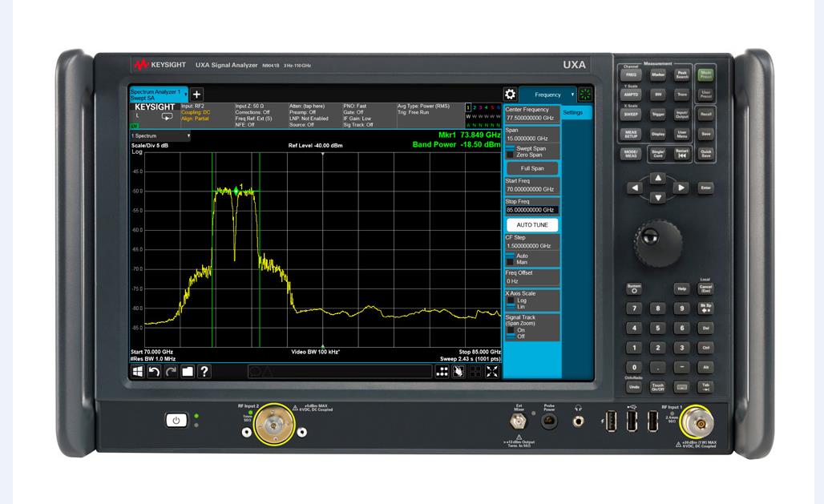The height and width of the screenshot is (504, 824).
Task: Click the redo arrow icon in the bottom bar
Action: coord(171,372)
